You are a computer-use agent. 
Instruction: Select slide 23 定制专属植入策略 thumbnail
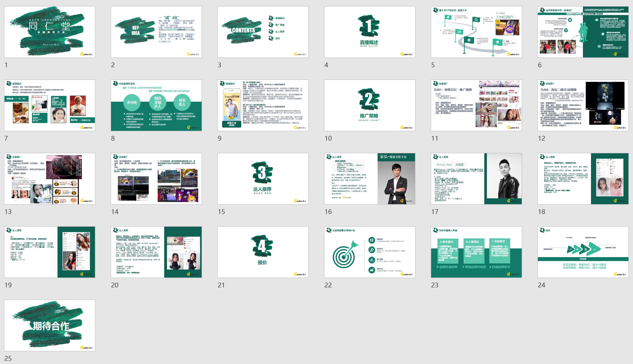476,252
